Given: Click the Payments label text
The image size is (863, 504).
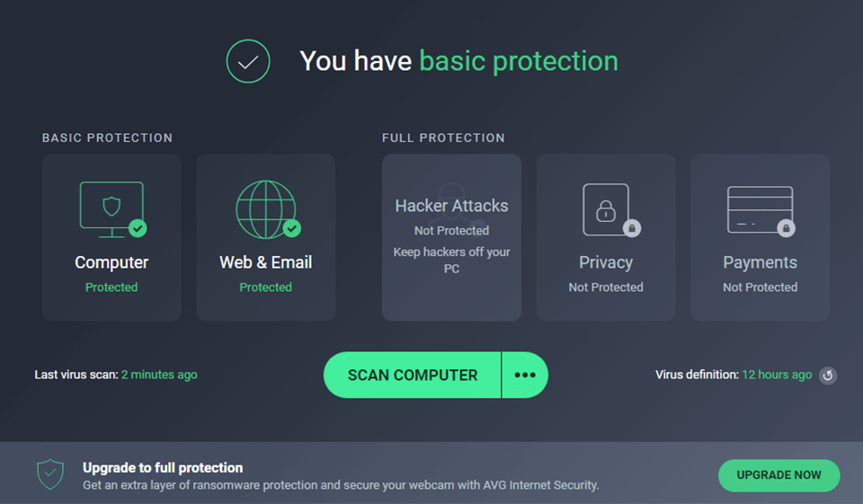Looking at the screenshot, I should [x=760, y=262].
